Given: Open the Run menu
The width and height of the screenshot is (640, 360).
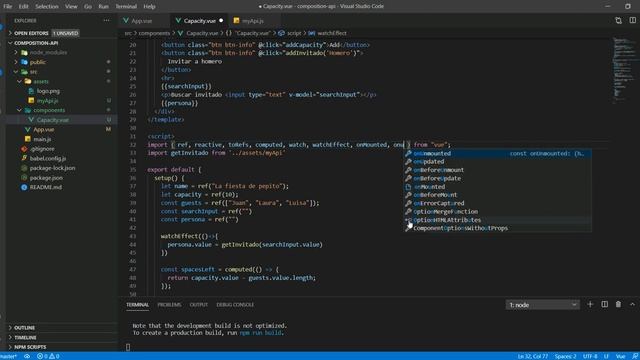Looking at the screenshot, I should coord(104,7).
